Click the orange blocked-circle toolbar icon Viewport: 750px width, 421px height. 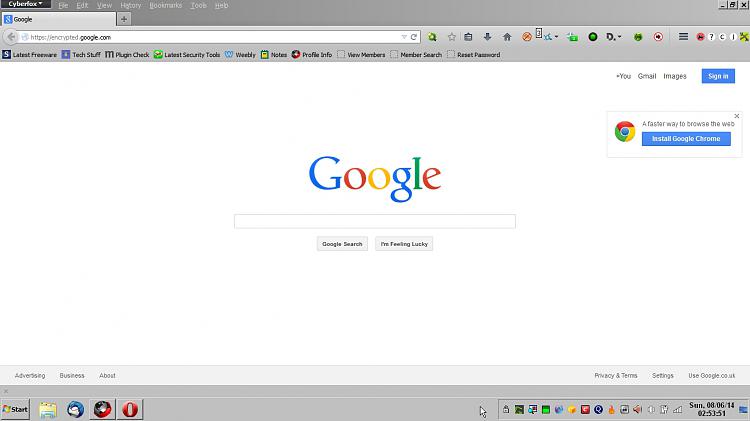tap(527, 37)
